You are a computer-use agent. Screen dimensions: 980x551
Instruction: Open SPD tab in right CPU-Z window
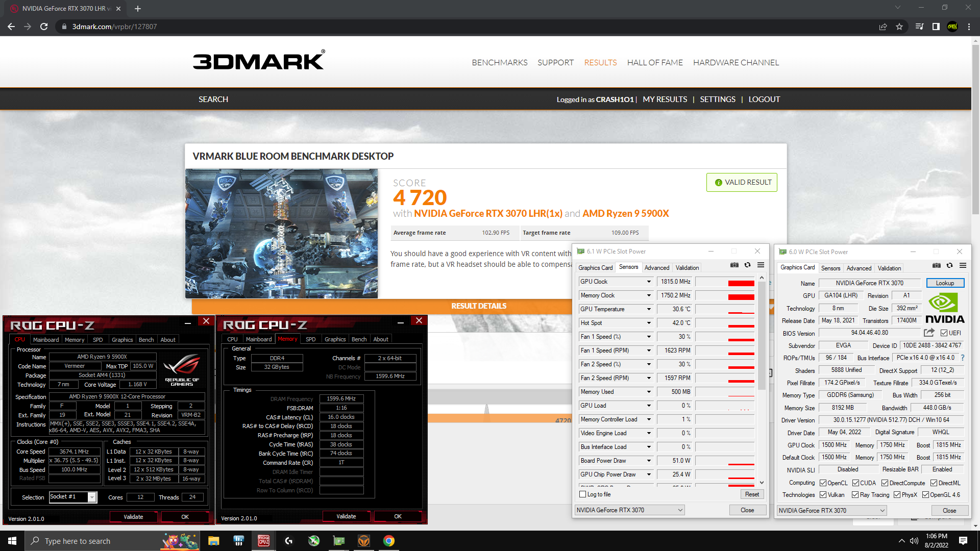pyautogui.click(x=311, y=339)
